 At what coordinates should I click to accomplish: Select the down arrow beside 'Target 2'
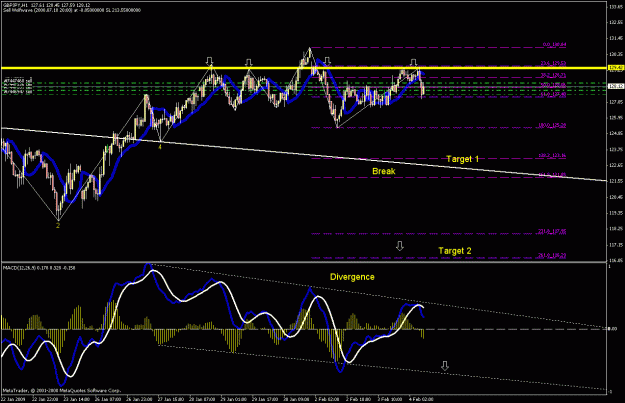400,246
